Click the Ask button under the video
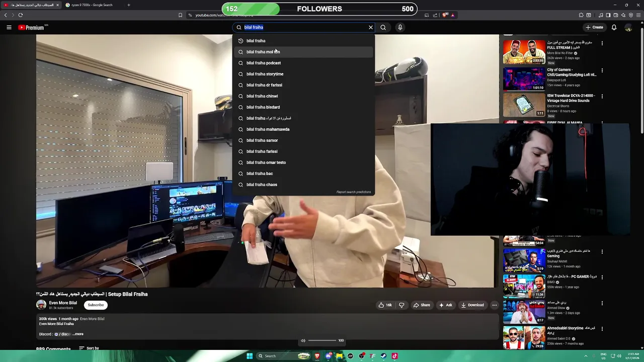 [446, 305]
